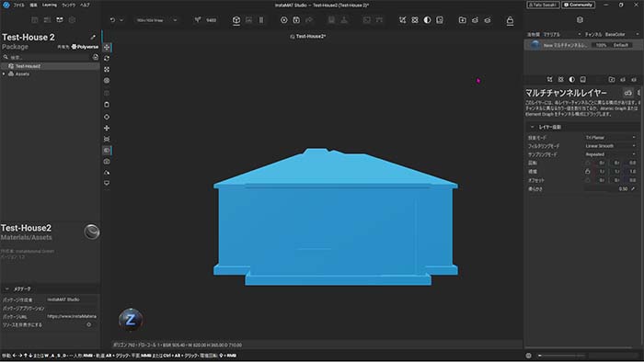
Task: Open the undo history dropdown arrow
Action: (x=121, y=20)
